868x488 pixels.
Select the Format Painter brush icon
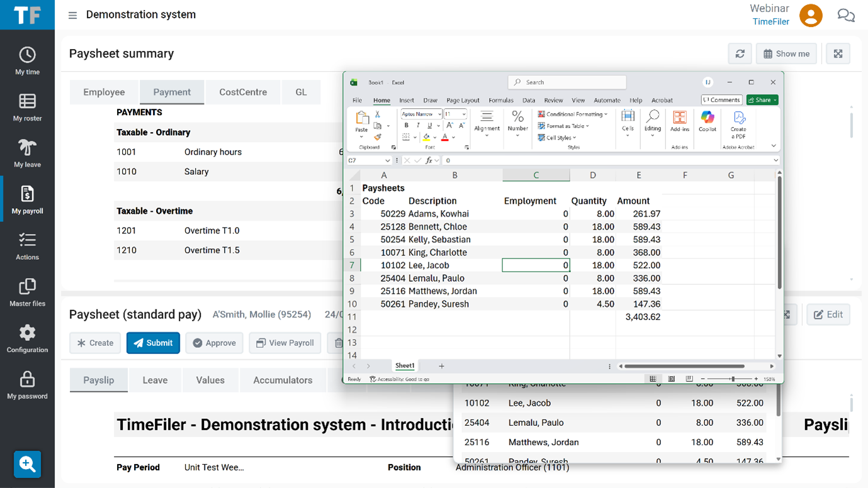(x=378, y=137)
